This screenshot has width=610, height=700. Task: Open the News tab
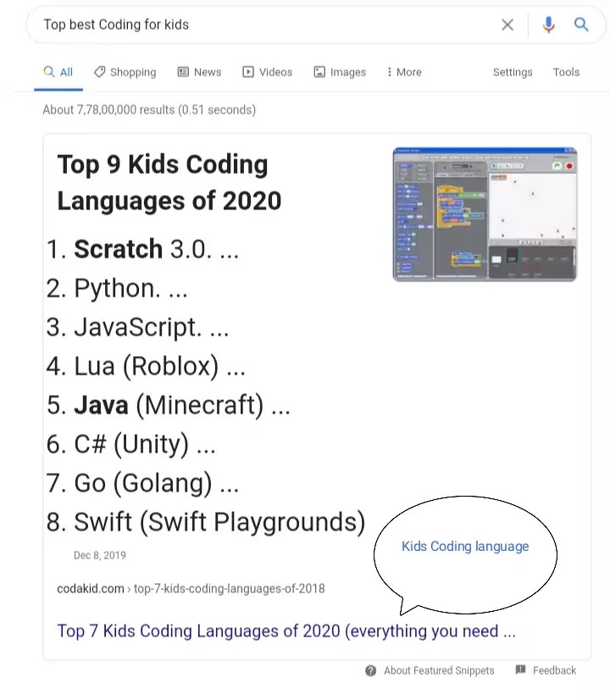point(199,72)
